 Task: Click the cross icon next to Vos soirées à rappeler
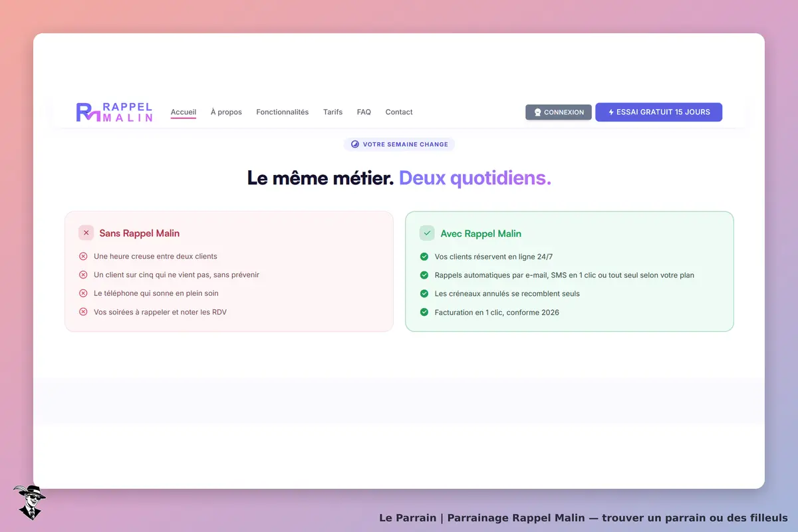tap(83, 312)
